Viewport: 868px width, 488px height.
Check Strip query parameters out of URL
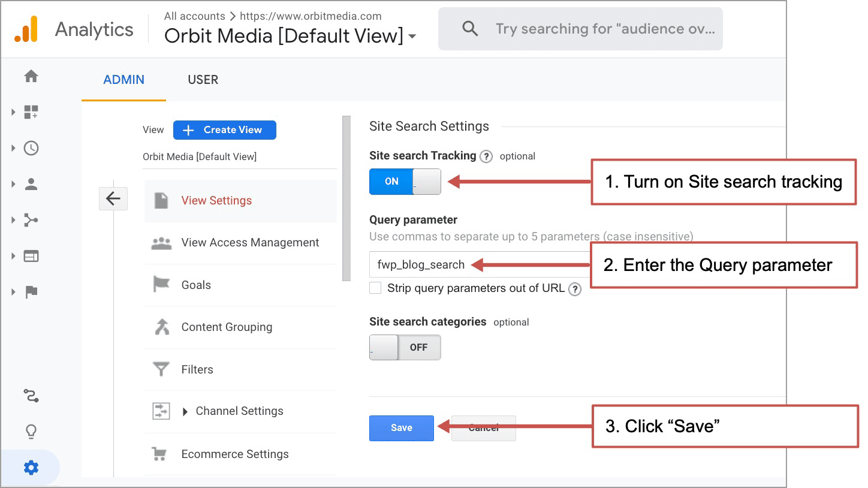375,288
